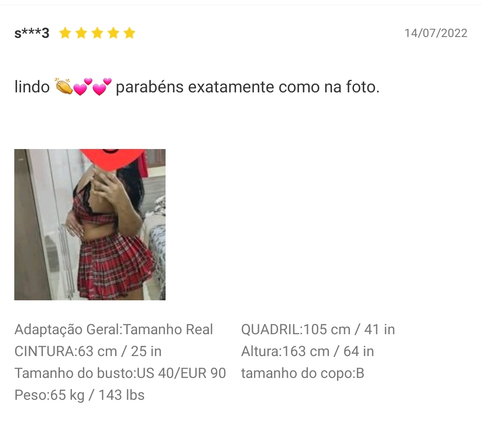
Task: Select the text parabéns exatamente como na foto
Action: point(247,87)
